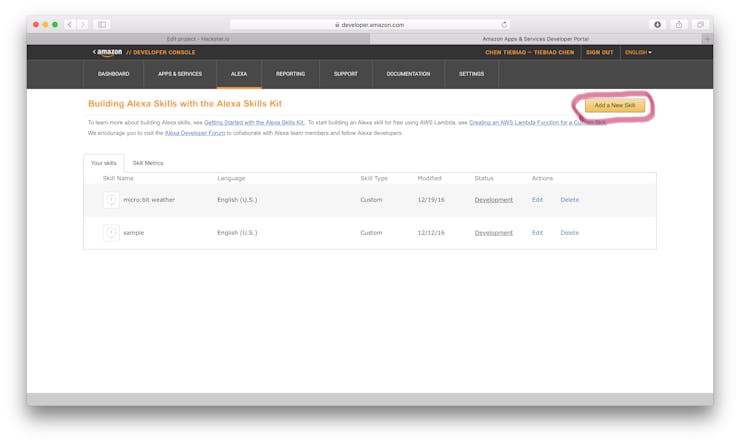Click Development status for sample skill
The image size is (740, 444).
493,233
